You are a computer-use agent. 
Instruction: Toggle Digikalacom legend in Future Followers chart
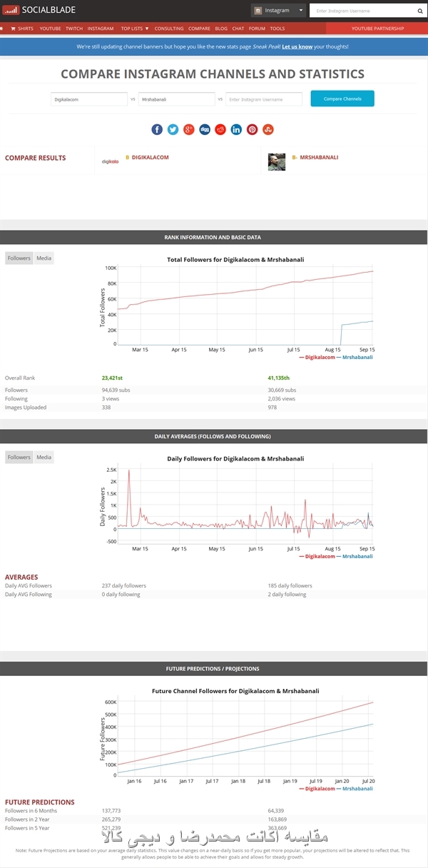[317, 789]
